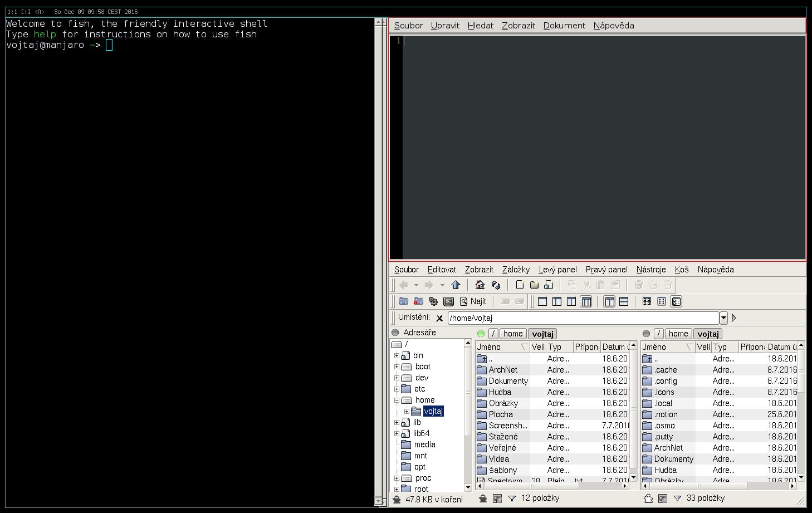
Task: Create a new folder via toolbar icon
Action: (534, 285)
